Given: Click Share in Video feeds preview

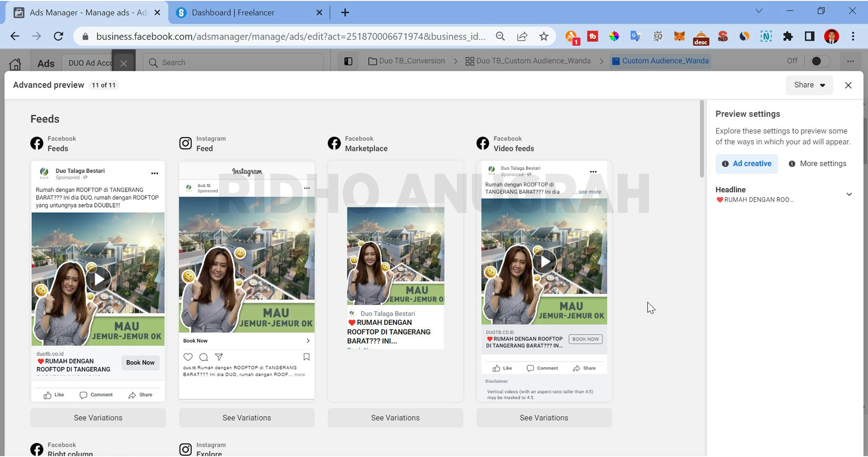Looking at the screenshot, I should [x=585, y=368].
